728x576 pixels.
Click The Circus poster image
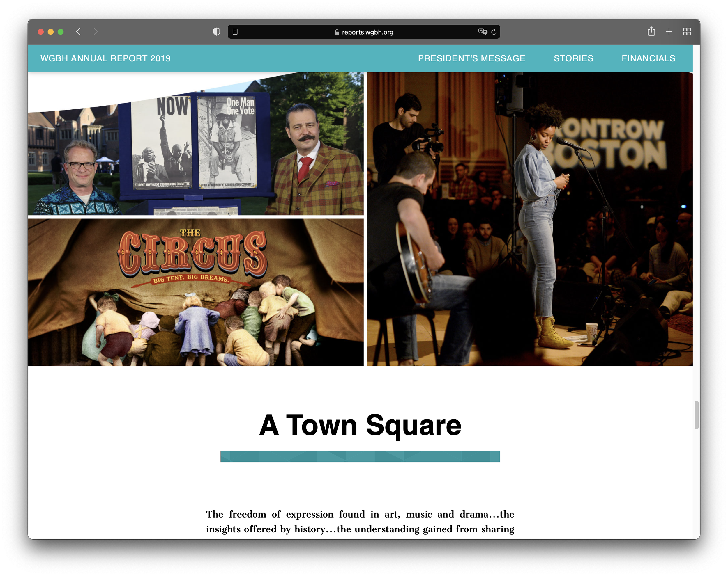click(196, 292)
